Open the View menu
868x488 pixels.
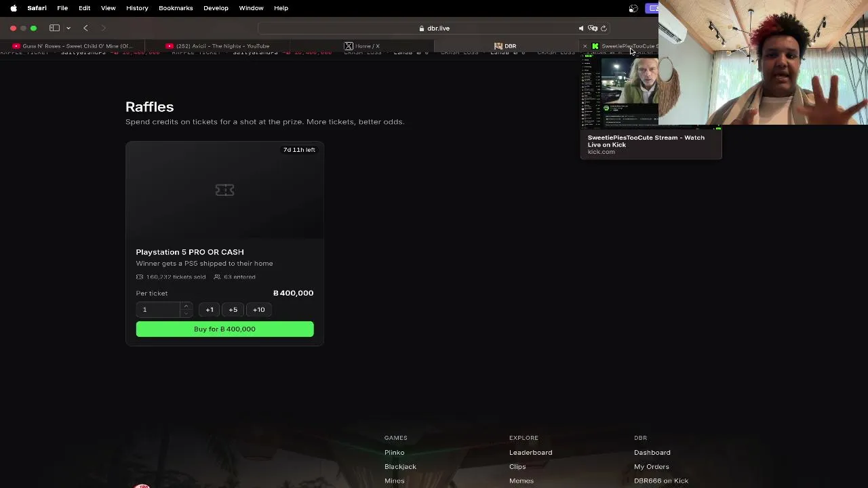click(108, 8)
